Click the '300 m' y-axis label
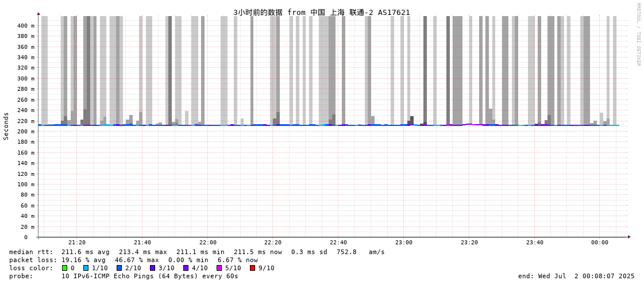The height and width of the screenshot is (284, 644). tap(25, 79)
